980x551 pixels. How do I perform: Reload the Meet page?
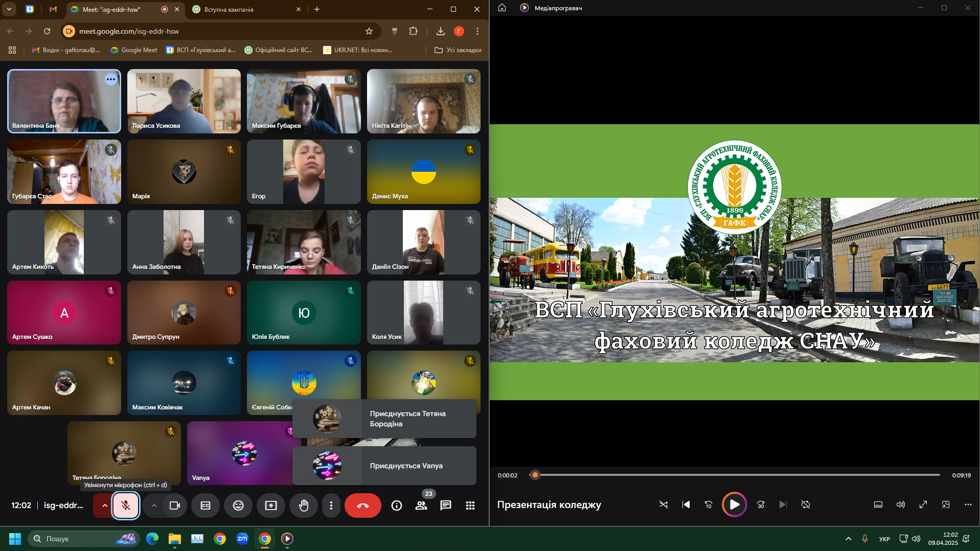point(47,31)
